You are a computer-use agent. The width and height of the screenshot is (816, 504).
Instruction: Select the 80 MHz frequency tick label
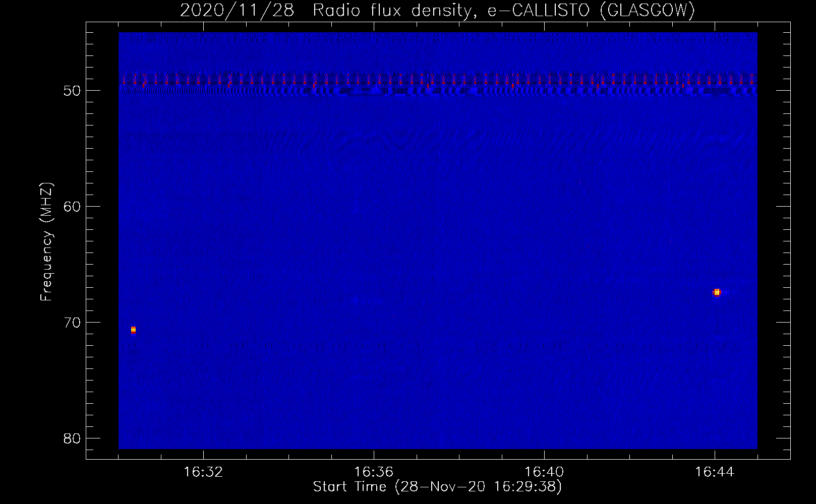coord(72,438)
